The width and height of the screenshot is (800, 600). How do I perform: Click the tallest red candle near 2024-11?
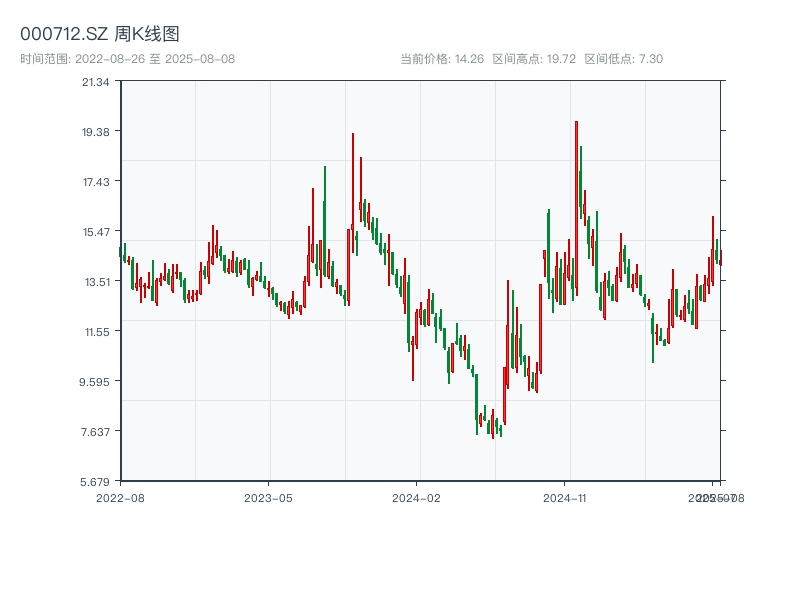577,209
